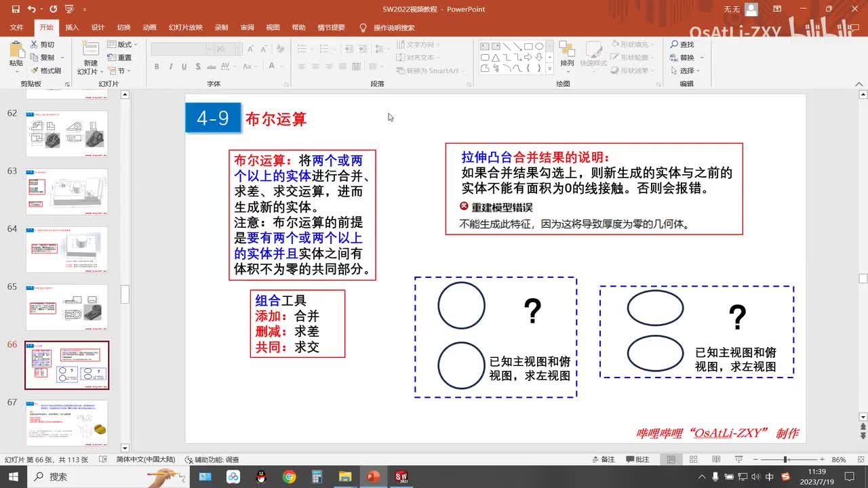
Task: Switch to the 幻灯片放映 slideshow tab
Action: click(185, 28)
